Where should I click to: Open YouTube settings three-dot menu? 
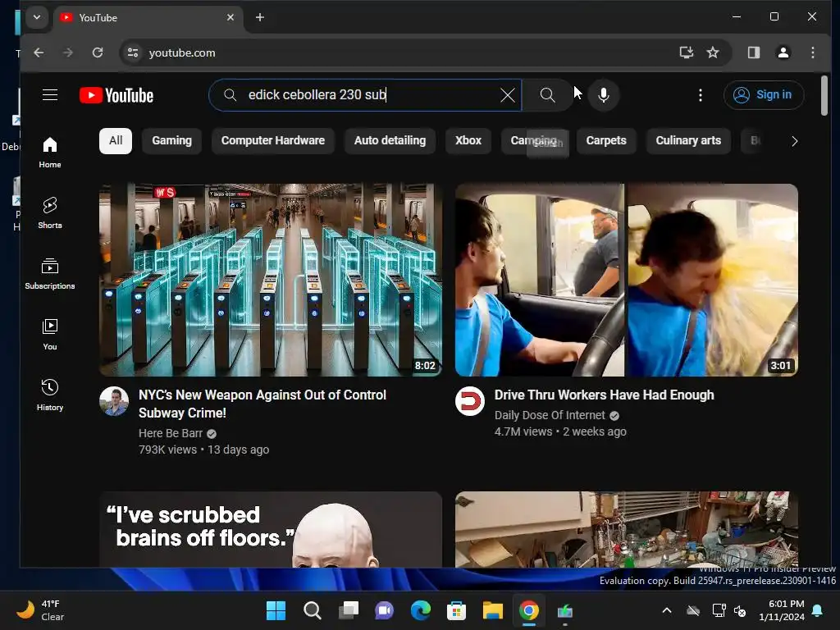point(701,95)
